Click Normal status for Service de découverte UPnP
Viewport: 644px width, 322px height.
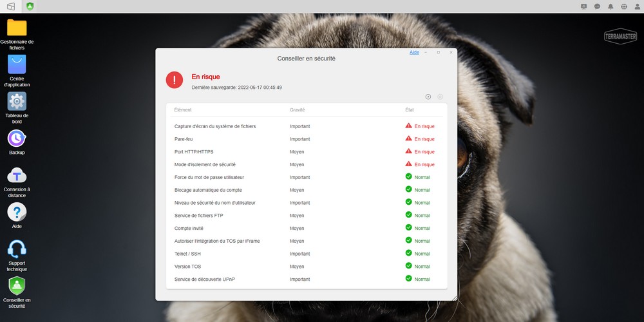tap(422, 279)
